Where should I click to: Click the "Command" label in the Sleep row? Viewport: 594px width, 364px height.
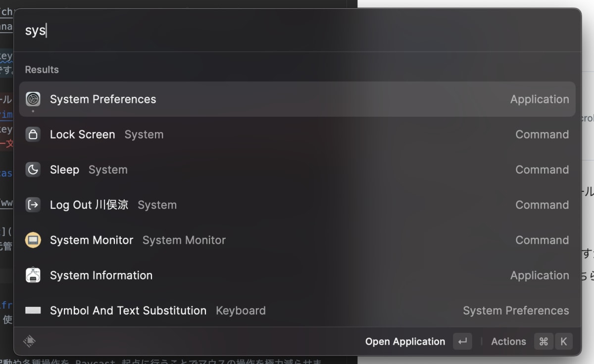pyautogui.click(x=542, y=170)
